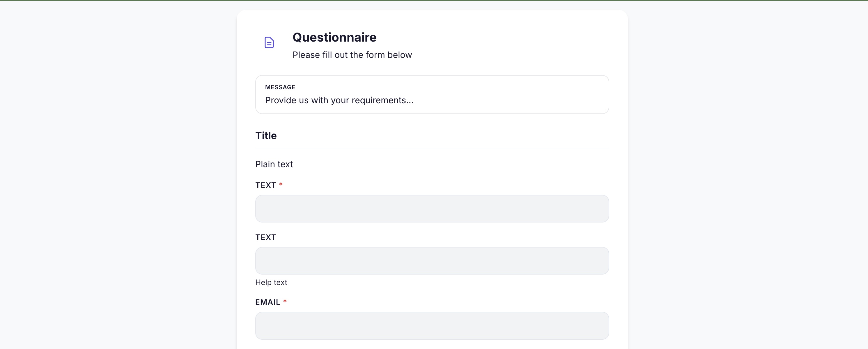Click the subtitle reading Please fill out

tap(352, 55)
